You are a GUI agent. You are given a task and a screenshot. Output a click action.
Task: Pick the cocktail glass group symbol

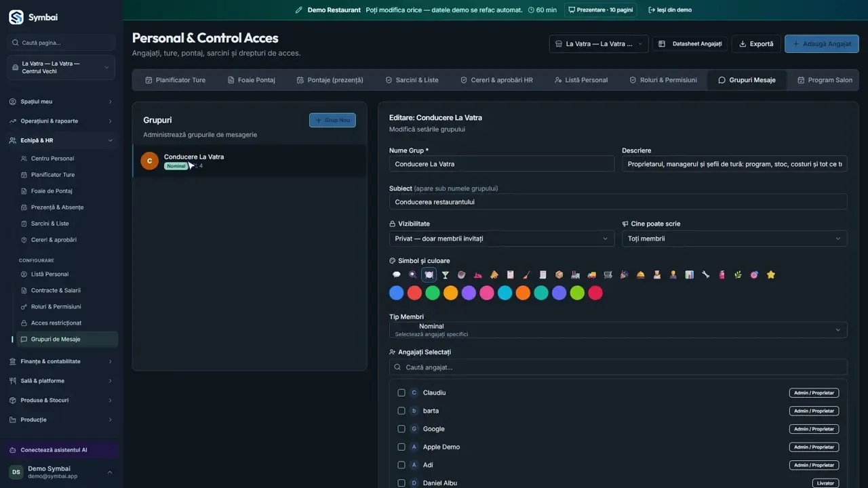446,274
